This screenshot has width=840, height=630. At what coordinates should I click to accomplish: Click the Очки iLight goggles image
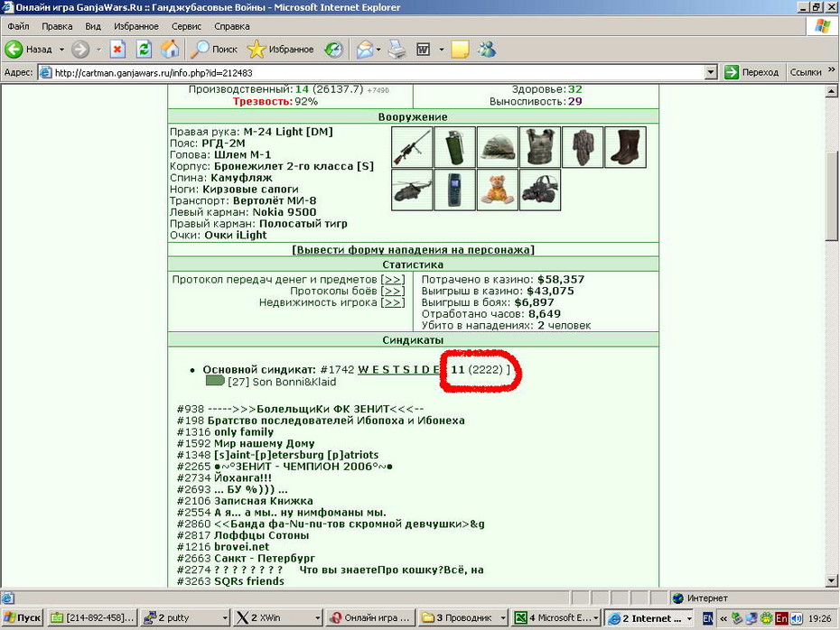[540, 190]
